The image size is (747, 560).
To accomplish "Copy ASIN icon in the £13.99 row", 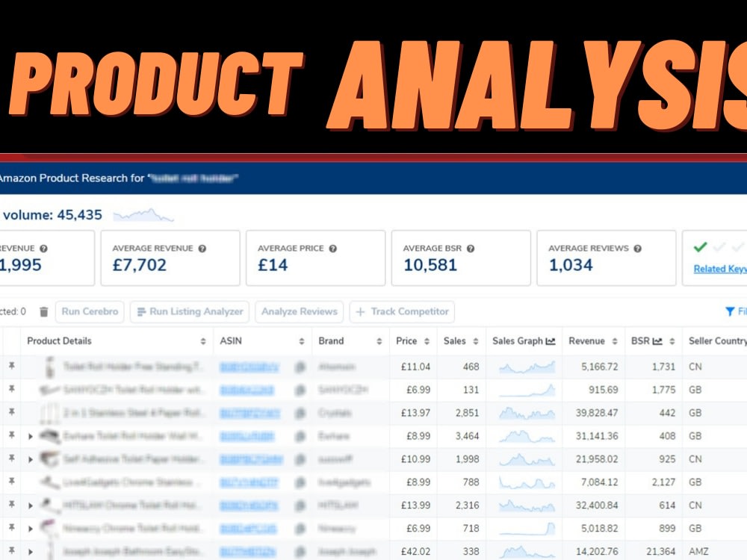I will 300,505.
